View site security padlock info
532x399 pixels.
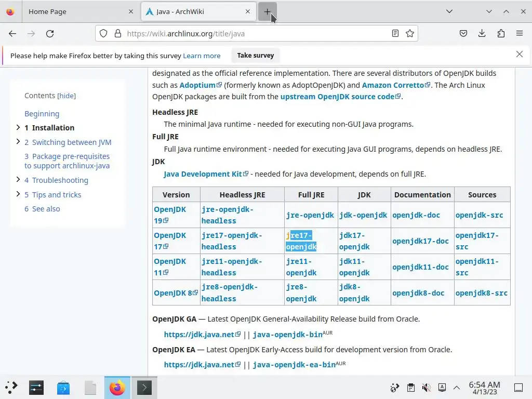pos(118,34)
